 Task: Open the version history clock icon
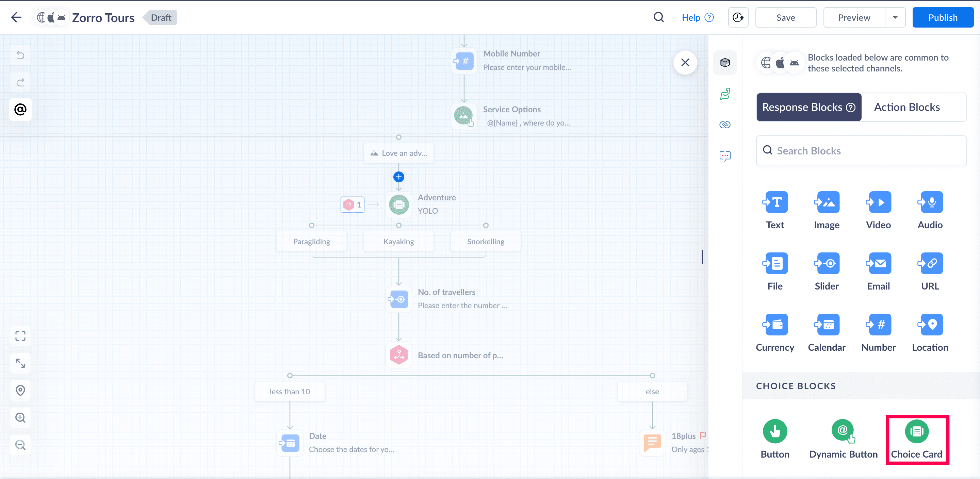click(738, 17)
